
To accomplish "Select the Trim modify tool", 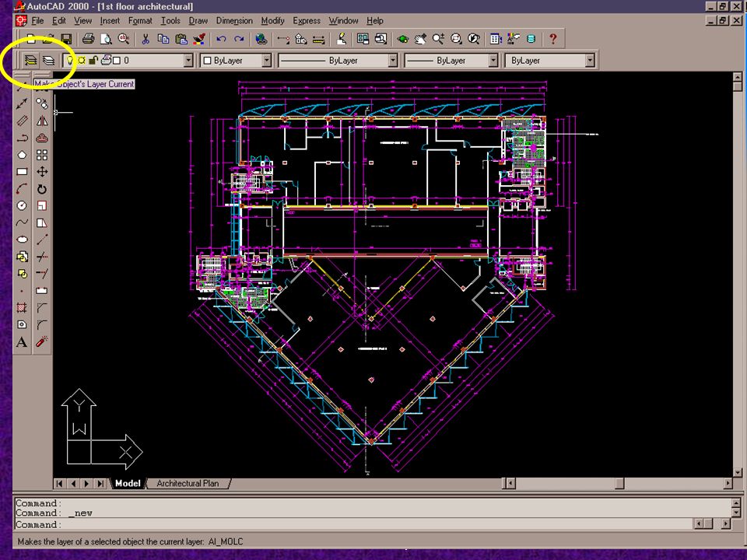I will [x=42, y=257].
